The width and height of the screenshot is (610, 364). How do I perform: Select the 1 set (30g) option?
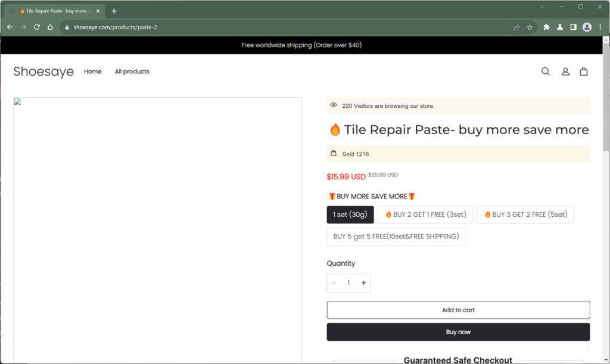pos(350,214)
